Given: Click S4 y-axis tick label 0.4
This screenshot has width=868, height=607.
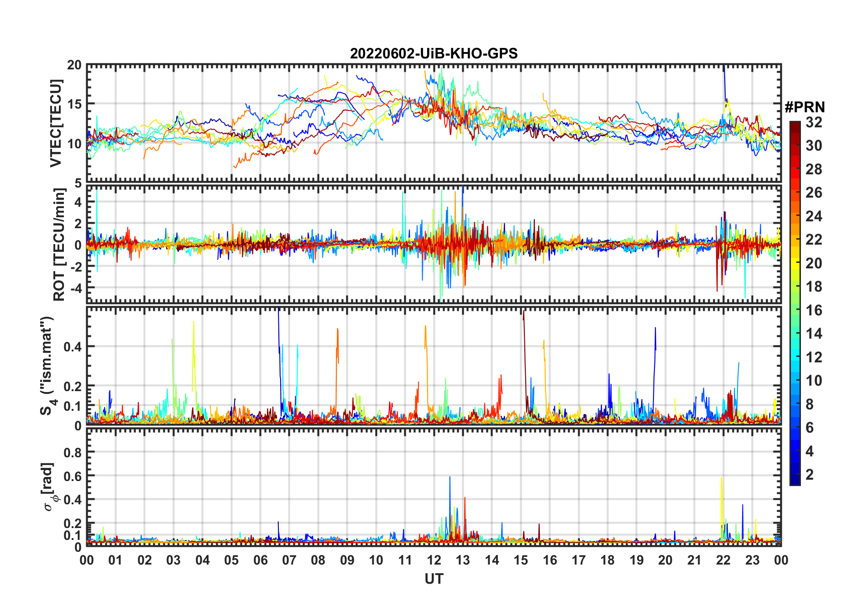Looking at the screenshot, I should (73, 346).
